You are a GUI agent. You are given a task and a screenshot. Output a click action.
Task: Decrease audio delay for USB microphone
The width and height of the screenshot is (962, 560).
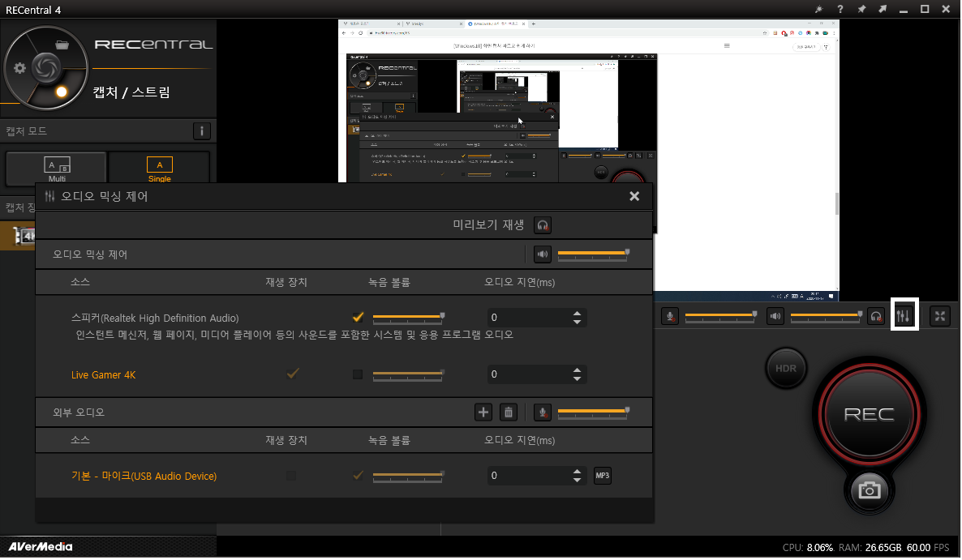coord(577,480)
